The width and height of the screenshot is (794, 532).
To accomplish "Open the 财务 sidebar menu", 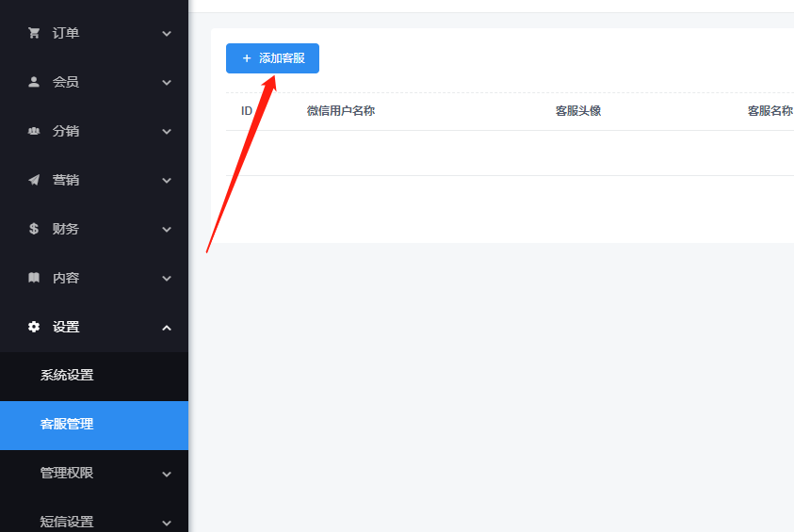I will [x=94, y=229].
